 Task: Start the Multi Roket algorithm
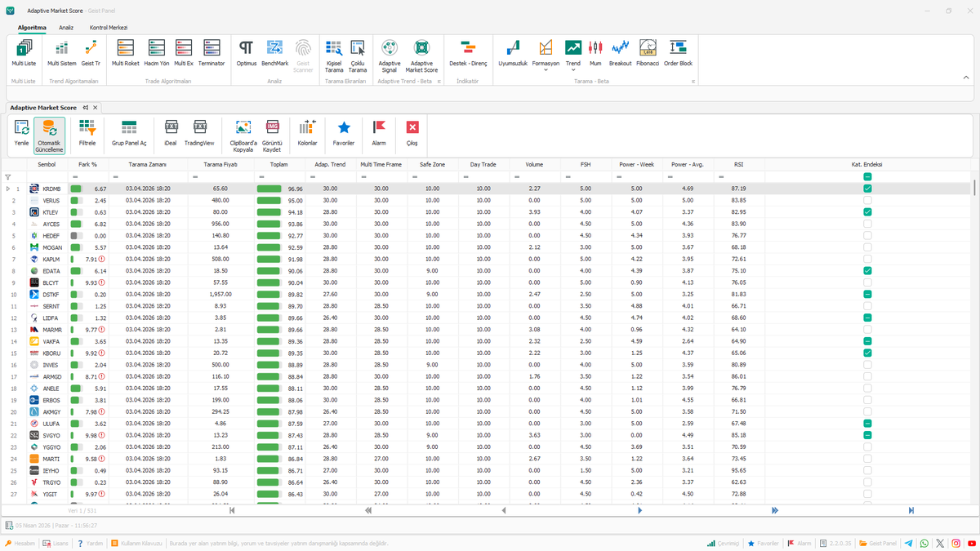click(x=125, y=53)
